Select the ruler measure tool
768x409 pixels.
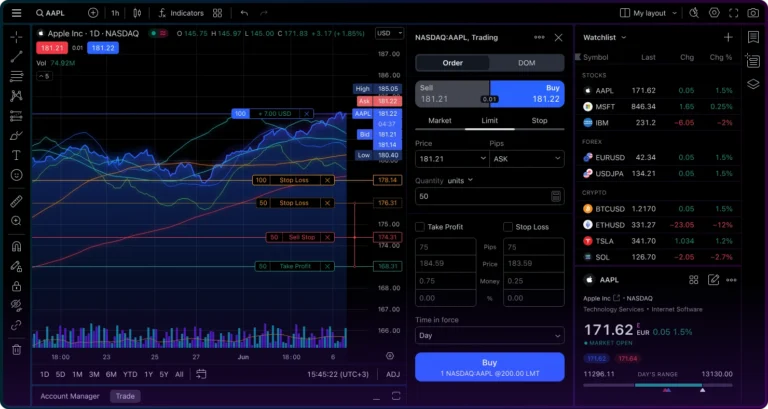[17, 201]
